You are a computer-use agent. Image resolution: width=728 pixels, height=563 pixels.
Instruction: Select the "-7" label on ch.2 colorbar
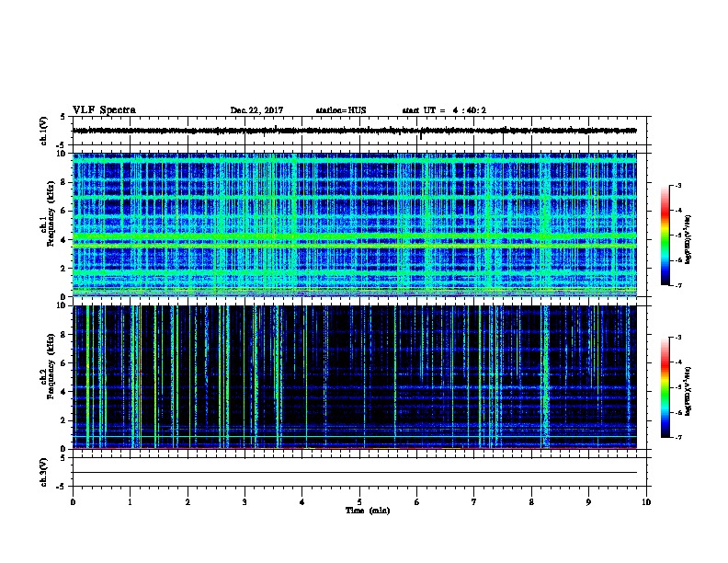pos(677,438)
